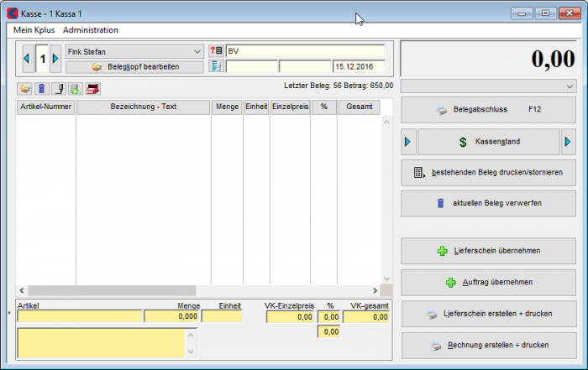The width and height of the screenshot is (588, 370).
Task: Click the VK-gesamt field
Action: [366, 317]
